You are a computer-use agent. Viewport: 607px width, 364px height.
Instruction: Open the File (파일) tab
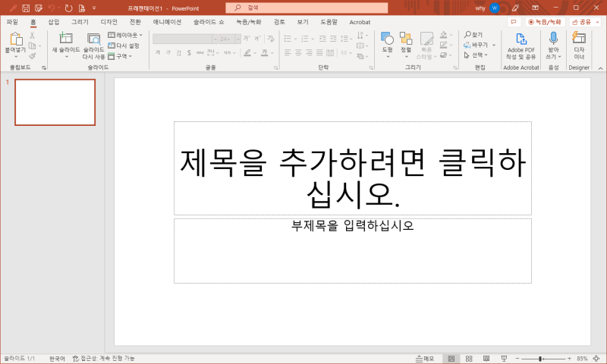[12, 22]
